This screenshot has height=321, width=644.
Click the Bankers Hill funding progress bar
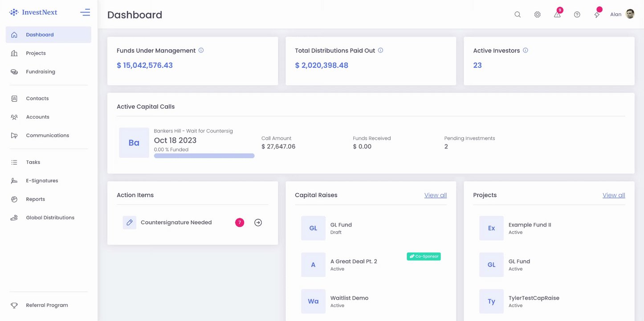[x=204, y=156]
